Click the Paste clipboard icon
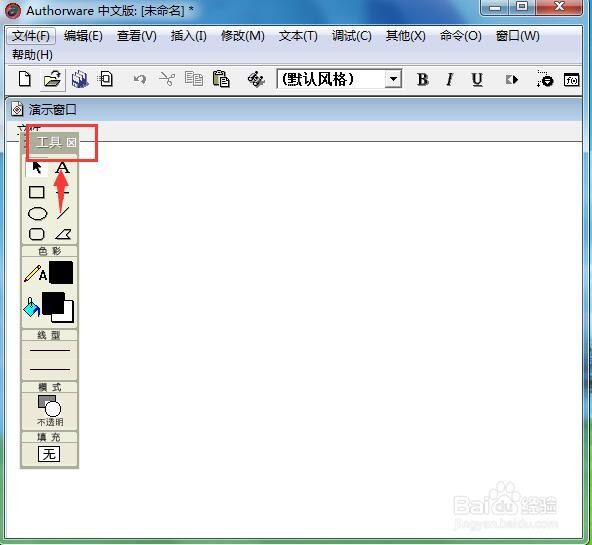 [x=221, y=79]
